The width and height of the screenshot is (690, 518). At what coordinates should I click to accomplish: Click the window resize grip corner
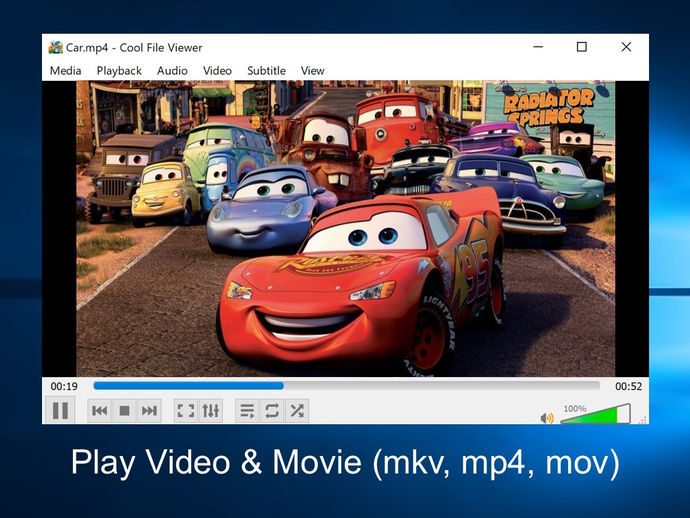click(x=644, y=420)
